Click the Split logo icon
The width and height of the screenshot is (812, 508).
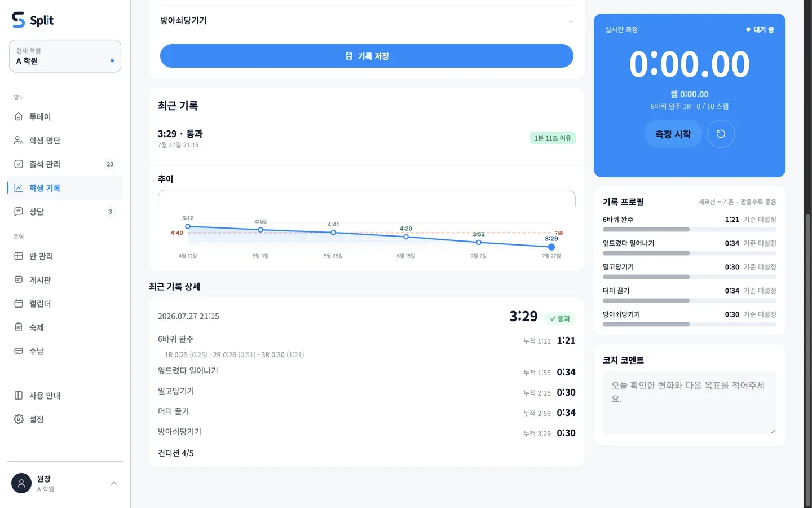pyautogui.click(x=19, y=20)
